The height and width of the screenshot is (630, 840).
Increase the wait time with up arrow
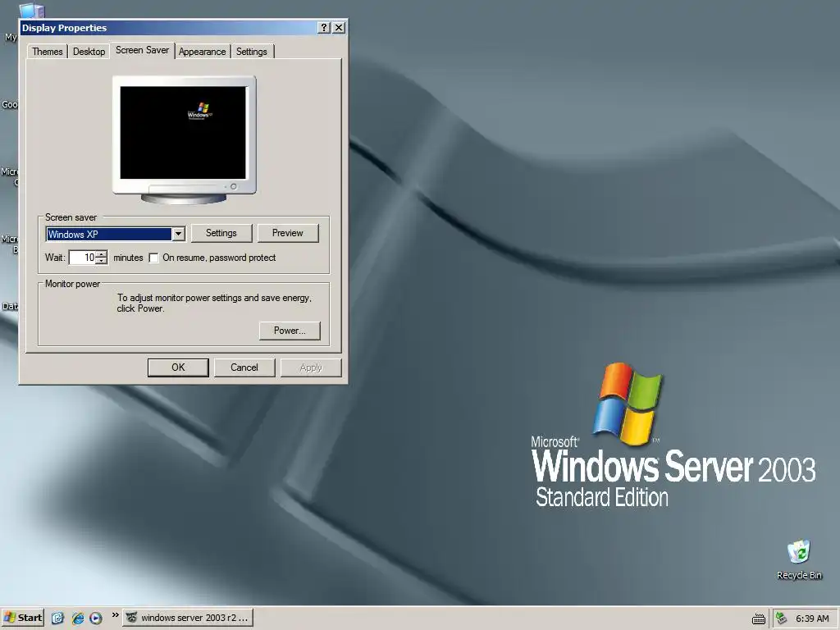coord(101,254)
